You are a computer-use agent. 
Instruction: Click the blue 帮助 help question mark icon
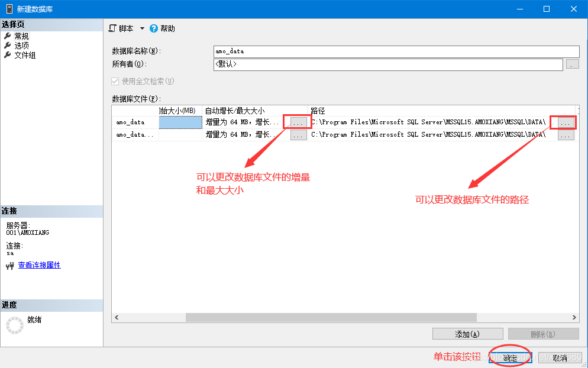154,28
